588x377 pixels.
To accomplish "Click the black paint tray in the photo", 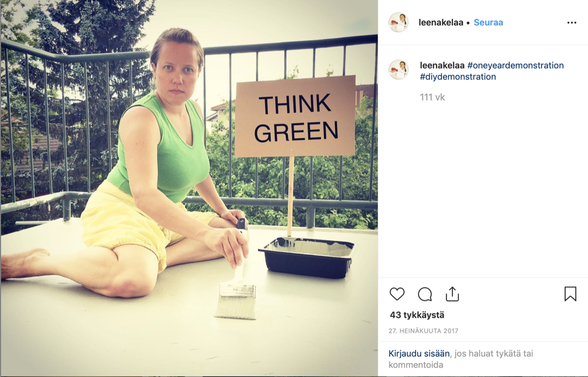I will point(306,257).
